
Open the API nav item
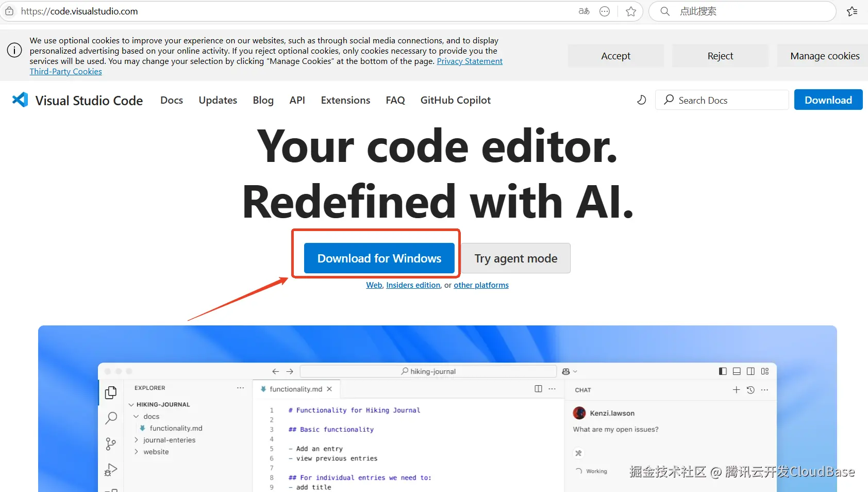(x=297, y=100)
